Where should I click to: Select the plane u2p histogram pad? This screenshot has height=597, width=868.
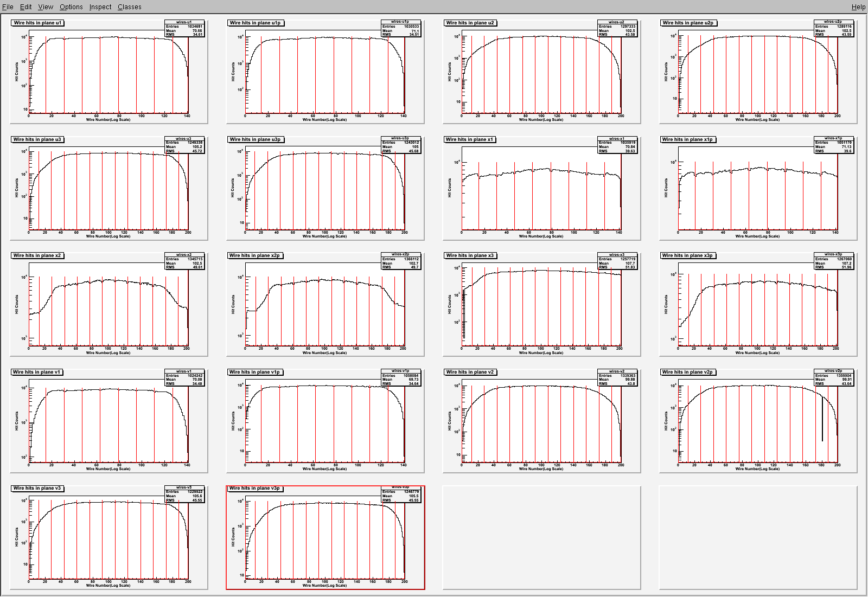click(x=758, y=72)
